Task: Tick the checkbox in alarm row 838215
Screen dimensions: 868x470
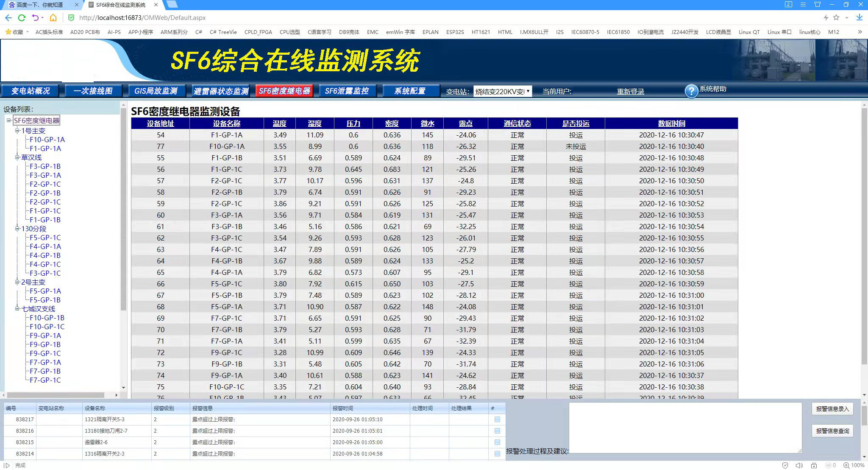Action: [497, 442]
